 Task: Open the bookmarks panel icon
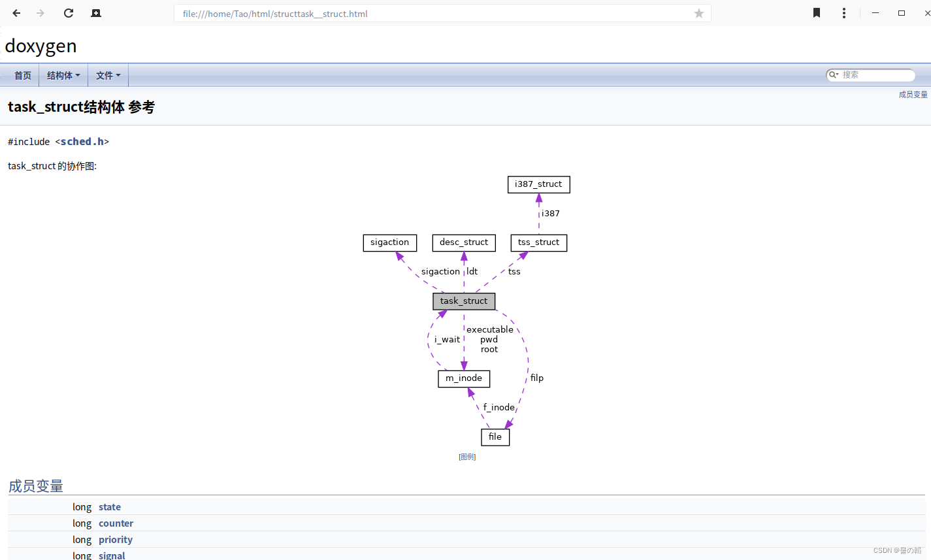(817, 13)
